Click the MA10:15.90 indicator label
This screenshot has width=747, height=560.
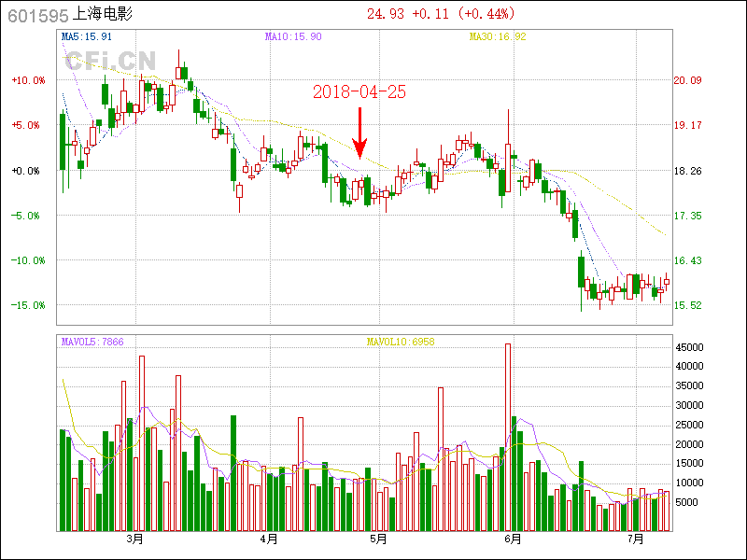(x=293, y=36)
